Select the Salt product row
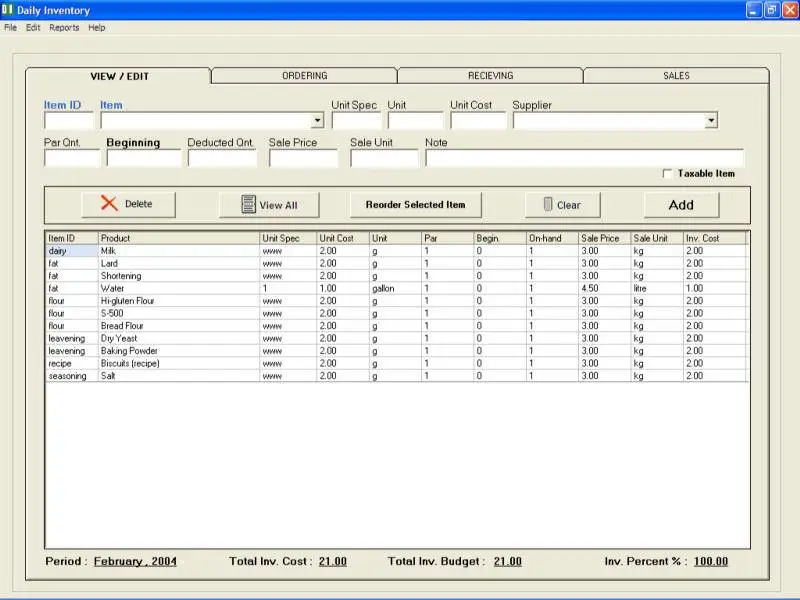Screen dimensions: 800x600 coord(396,376)
